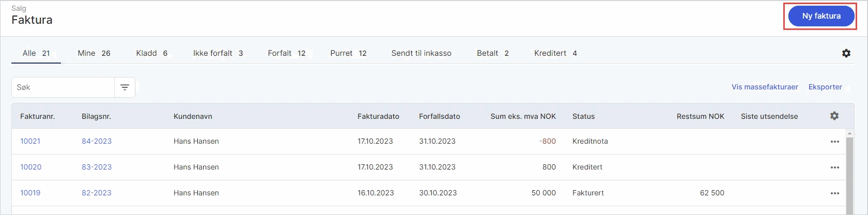Click the Vis massefakturaer link
The image size is (868, 215).
(x=765, y=87)
